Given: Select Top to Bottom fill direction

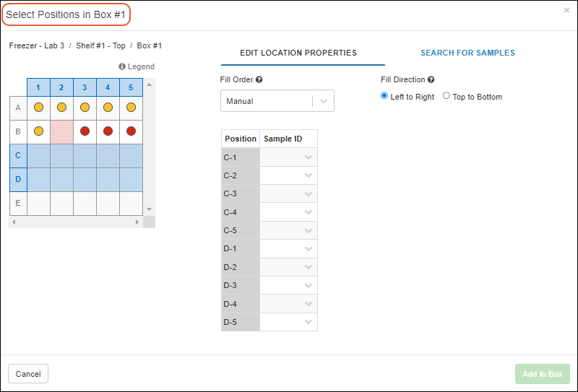Looking at the screenshot, I should click(x=447, y=96).
